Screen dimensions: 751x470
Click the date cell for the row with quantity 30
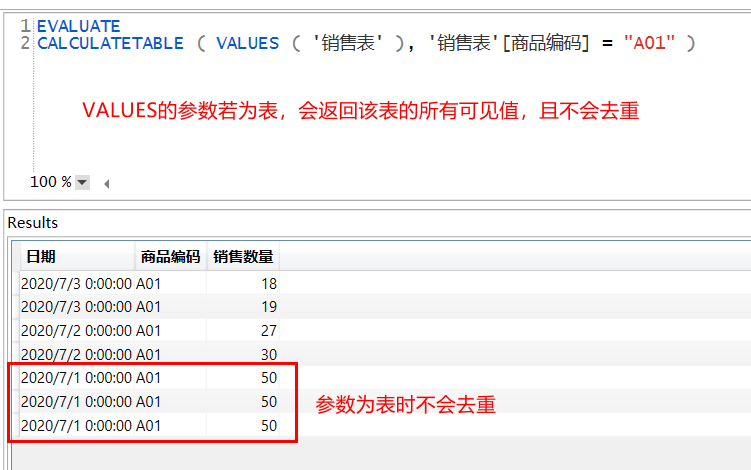(x=77, y=355)
